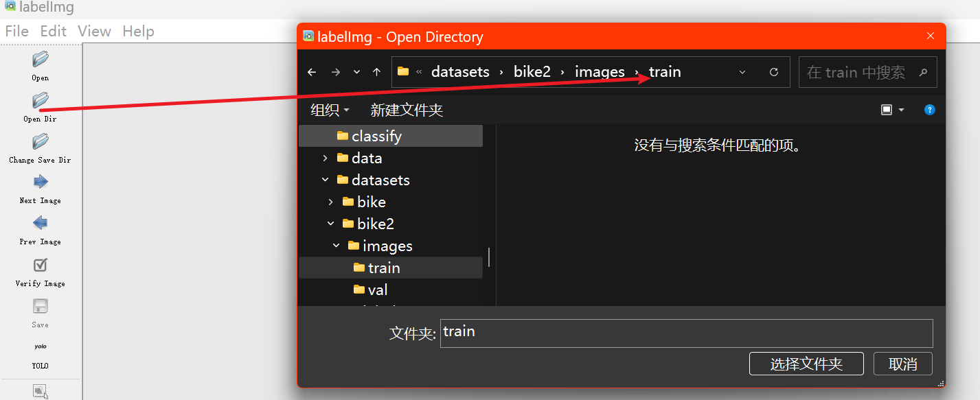Dismiss the dialog with 取消

902,364
